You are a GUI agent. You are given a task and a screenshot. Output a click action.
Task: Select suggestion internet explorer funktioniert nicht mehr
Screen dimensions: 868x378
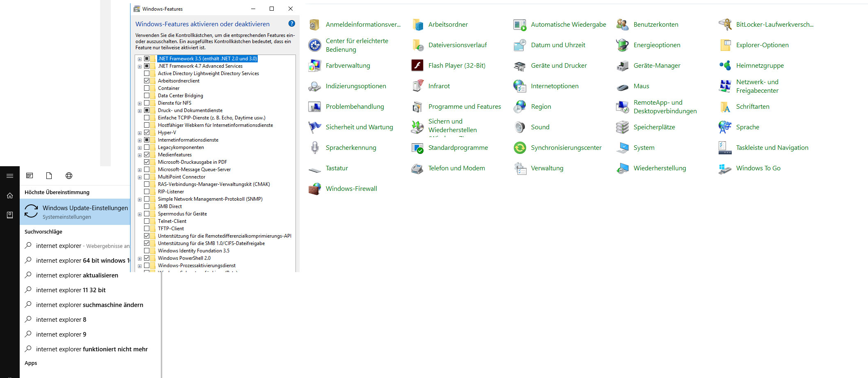pos(92,349)
